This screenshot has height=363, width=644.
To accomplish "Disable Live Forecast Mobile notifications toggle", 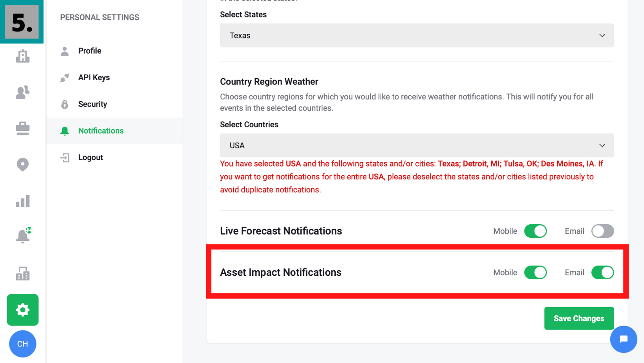I will pyautogui.click(x=535, y=231).
